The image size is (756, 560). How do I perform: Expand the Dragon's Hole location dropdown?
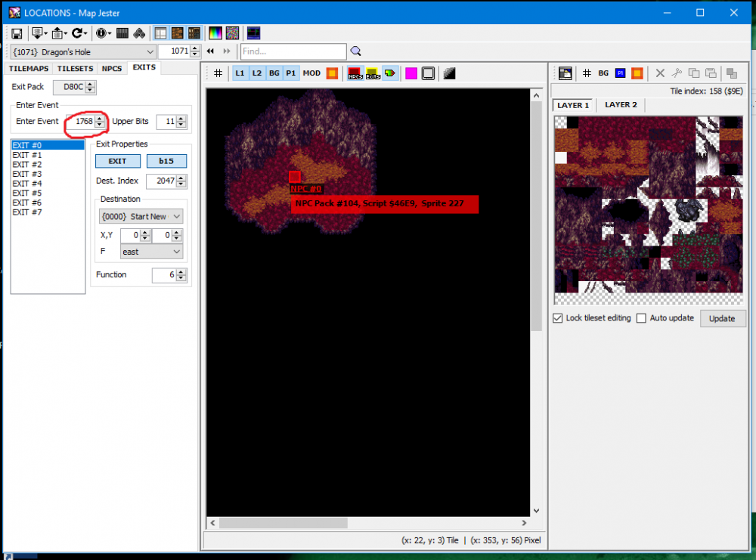pyautogui.click(x=150, y=51)
